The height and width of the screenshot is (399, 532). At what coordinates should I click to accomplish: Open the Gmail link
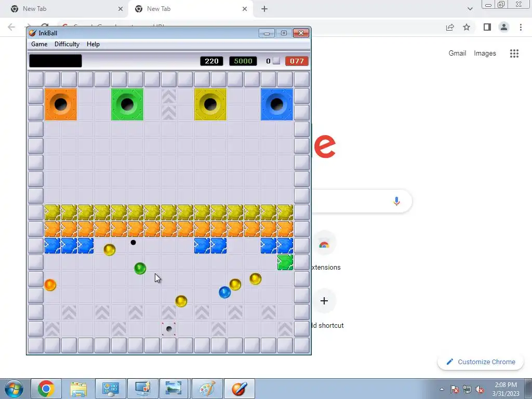pyautogui.click(x=457, y=54)
